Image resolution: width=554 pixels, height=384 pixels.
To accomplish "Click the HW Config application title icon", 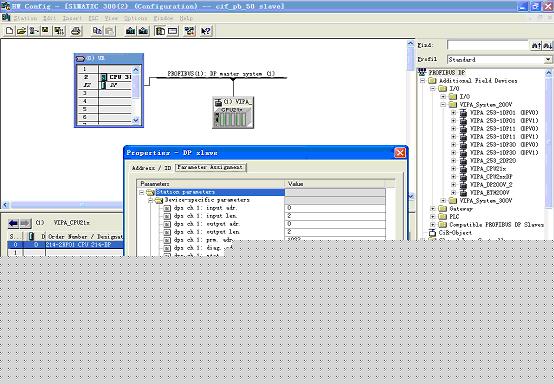I will click(6, 6).
